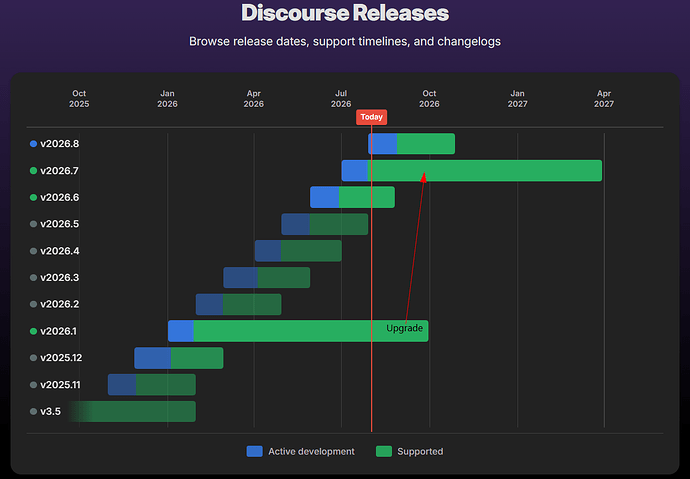Click the Browse release dates subtitle
The image size is (690, 479).
tap(345, 41)
